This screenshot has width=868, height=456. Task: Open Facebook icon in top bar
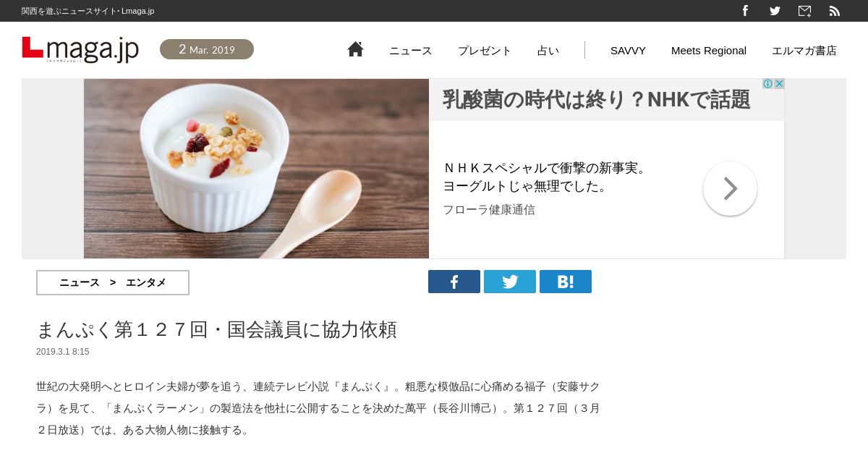pyautogui.click(x=745, y=11)
